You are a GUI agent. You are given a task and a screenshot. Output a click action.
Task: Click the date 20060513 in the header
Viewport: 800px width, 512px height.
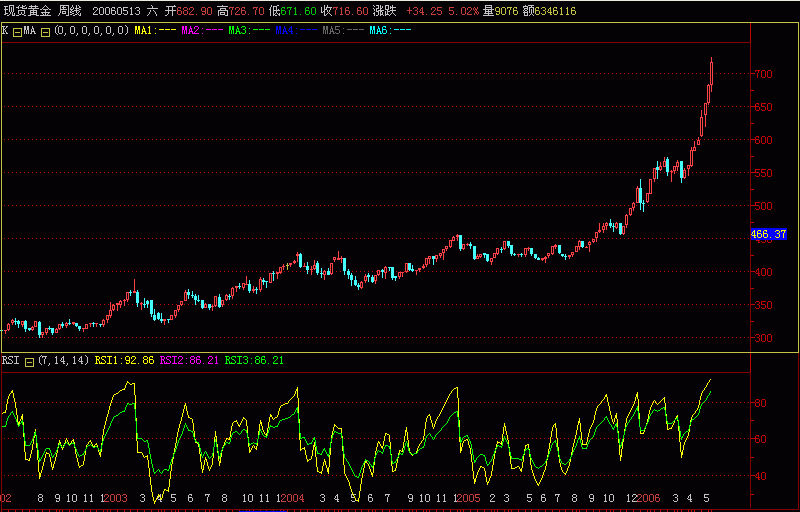116,11
